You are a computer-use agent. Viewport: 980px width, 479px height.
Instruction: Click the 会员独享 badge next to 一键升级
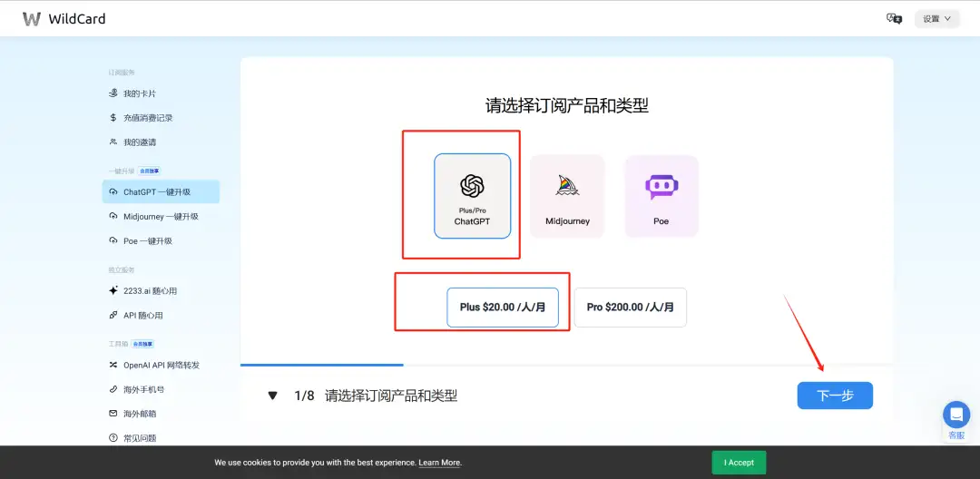[x=150, y=171]
